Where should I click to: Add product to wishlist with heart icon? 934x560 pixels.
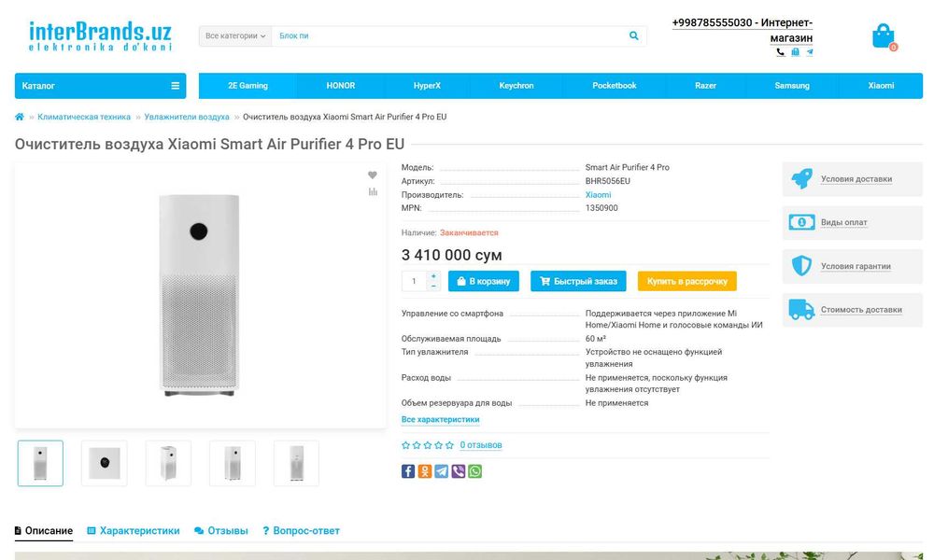372,175
